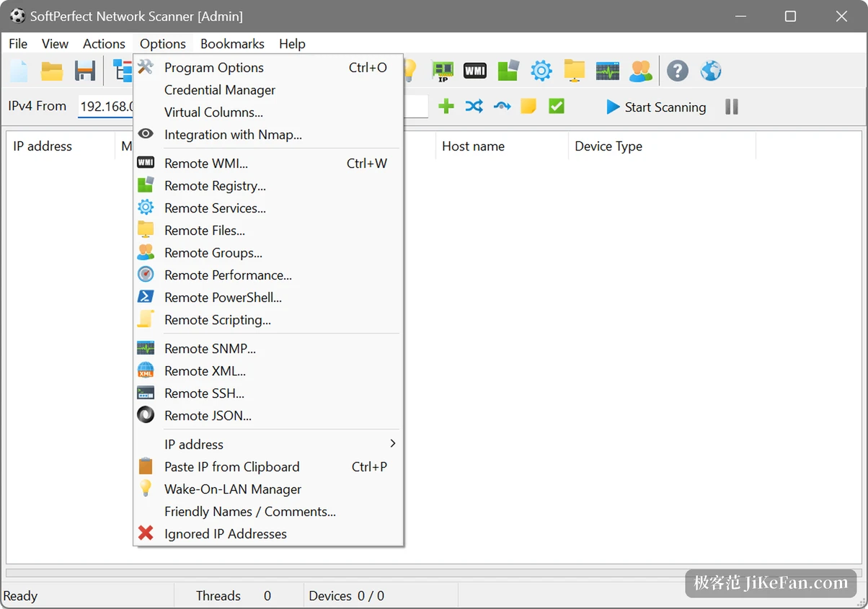Screen dimensions: 868x609
Task: Click the IPv4 From label
Action: [37, 106]
